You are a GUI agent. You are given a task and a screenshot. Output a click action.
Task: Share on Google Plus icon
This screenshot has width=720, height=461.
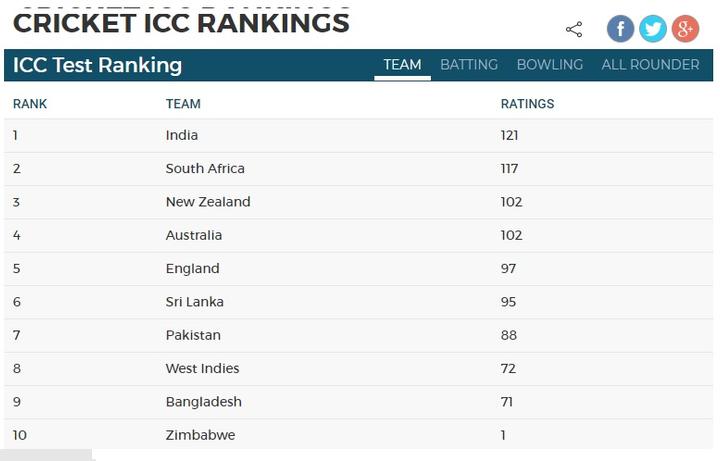pos(686,28)
